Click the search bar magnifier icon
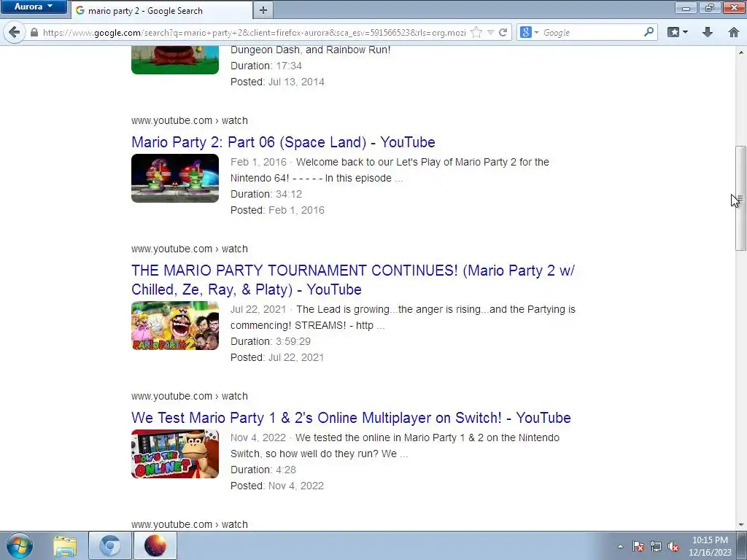Viewport: 747px width, 560px height. (649, 32)
